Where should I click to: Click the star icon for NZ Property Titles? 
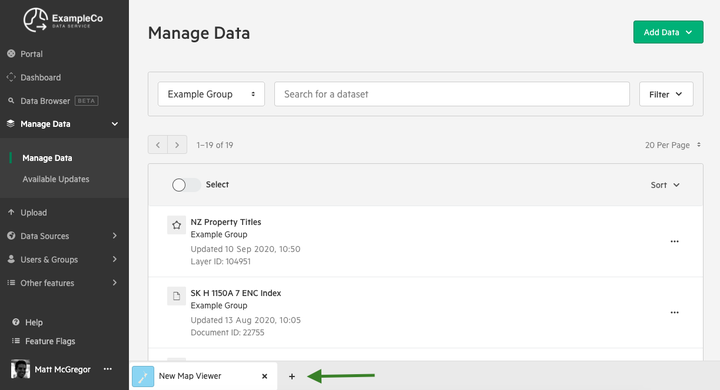176,225
